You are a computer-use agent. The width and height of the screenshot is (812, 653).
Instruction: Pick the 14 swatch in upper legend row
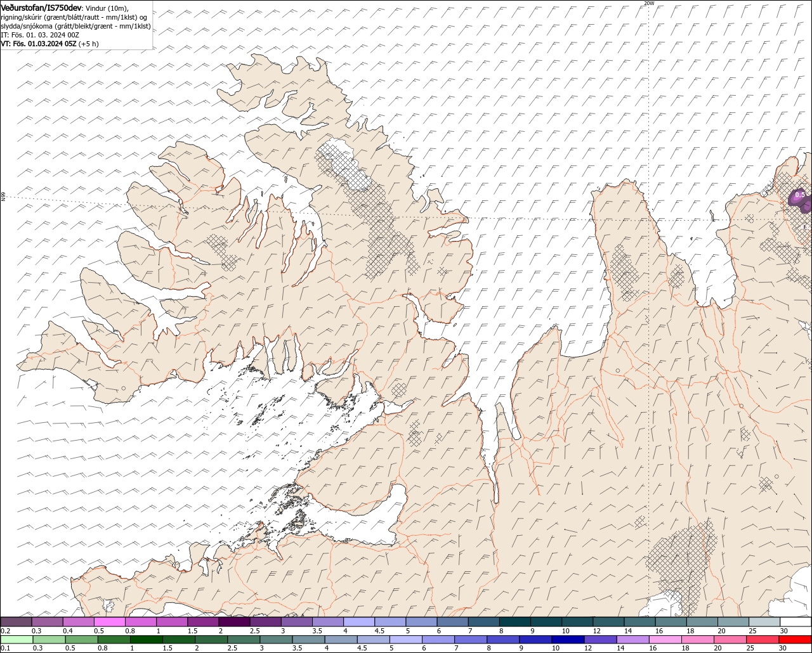pyautogui.click(x=640, y=622)
